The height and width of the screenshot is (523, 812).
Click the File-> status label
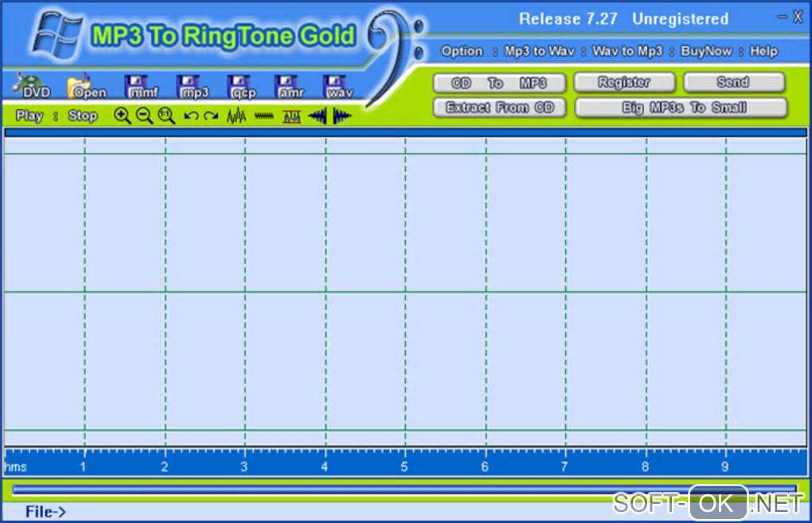[x=45, y=512]
